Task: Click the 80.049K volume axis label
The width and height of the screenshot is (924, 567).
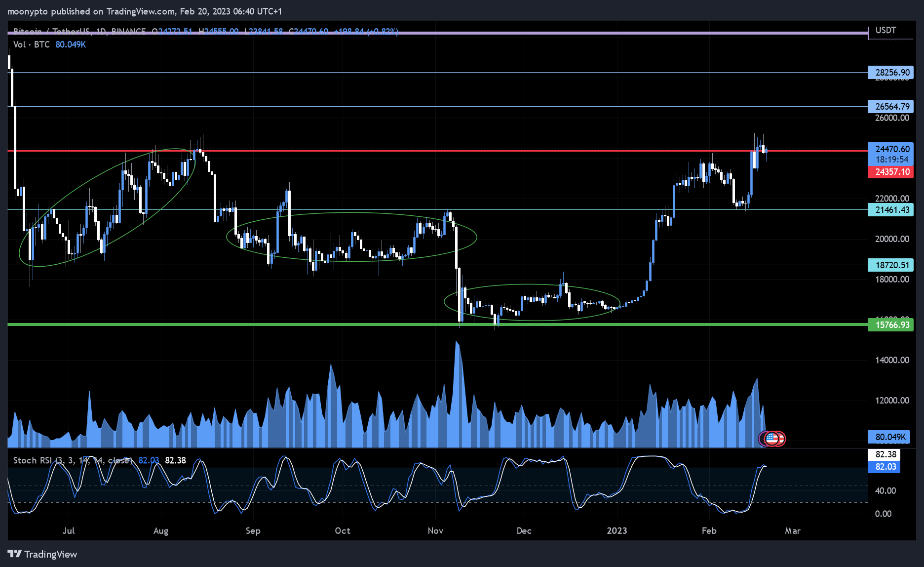Action: (889, 437)
